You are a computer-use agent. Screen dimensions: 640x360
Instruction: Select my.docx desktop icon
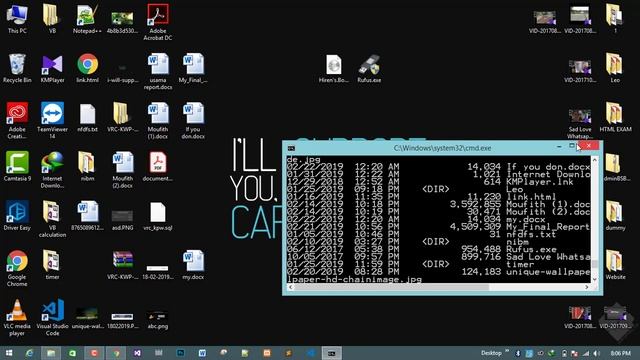[x=193, y=265]
